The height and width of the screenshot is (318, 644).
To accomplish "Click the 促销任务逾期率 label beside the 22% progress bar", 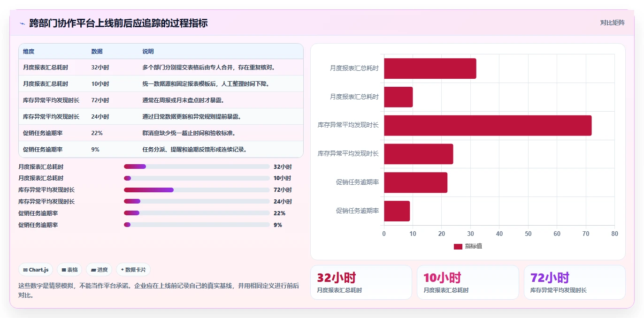I will pos(38,213).
